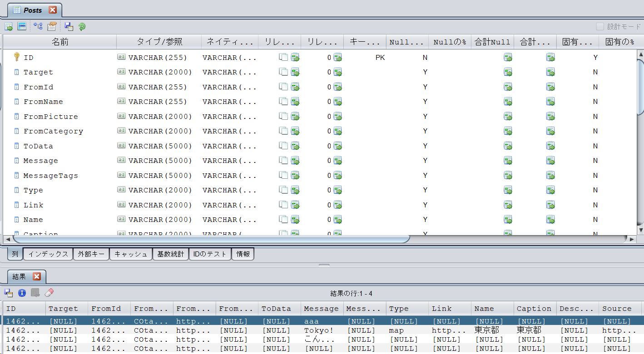Close the Posts tab
Viewport: 644px width, 354px height.
tap(53, 10)
